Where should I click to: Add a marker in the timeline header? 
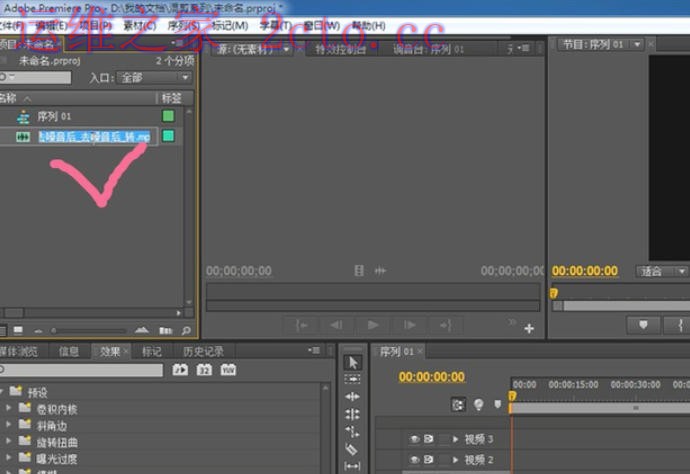(498, 404)
